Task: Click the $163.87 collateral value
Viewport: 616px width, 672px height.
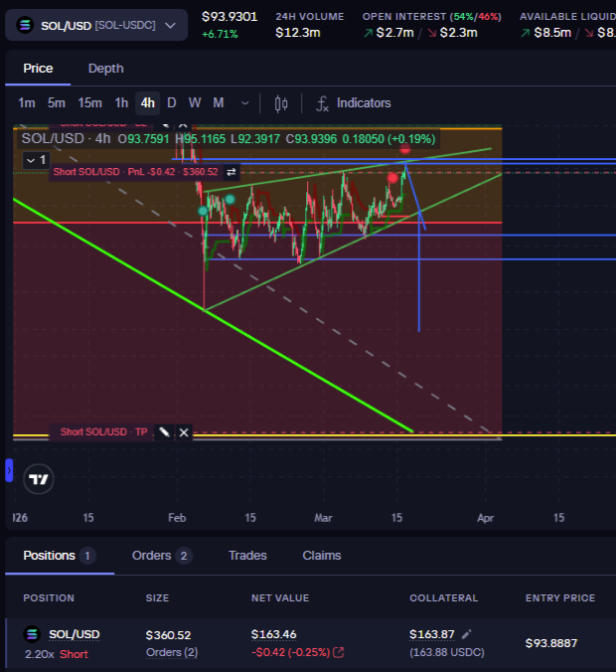Action: (x=432, y=634)
